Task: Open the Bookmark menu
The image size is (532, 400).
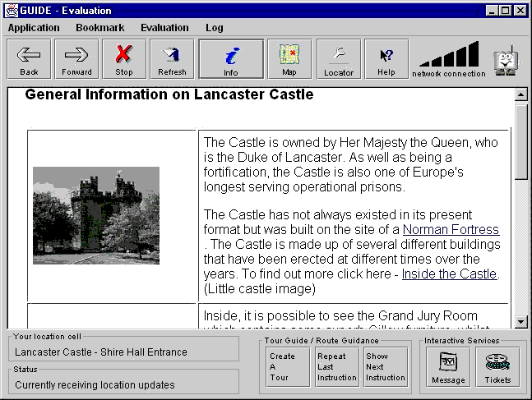Action: pos(100,28)
